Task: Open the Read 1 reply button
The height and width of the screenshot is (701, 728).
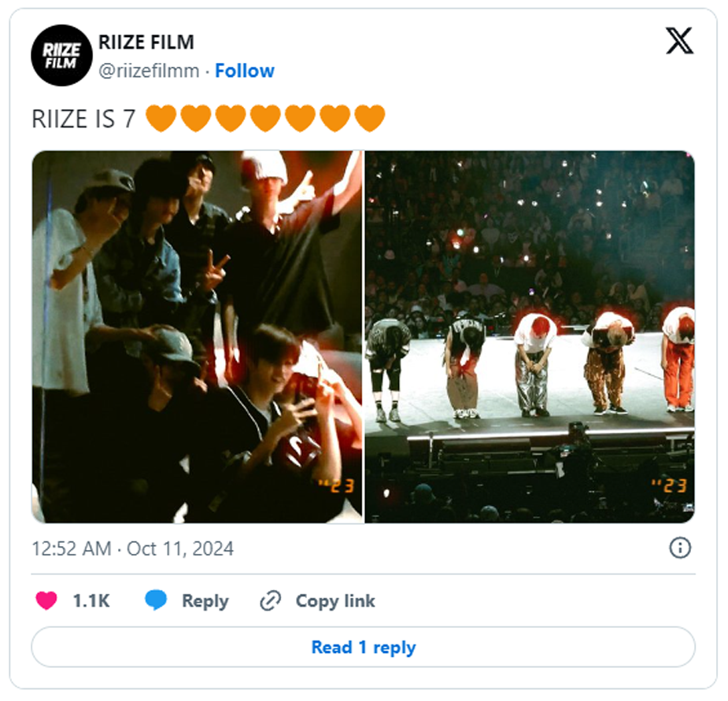Action: tap(363, 648)
